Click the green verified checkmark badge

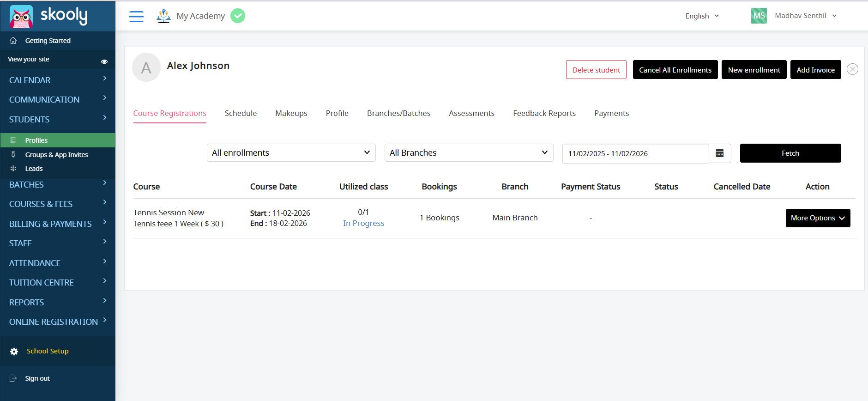(238, 16)
